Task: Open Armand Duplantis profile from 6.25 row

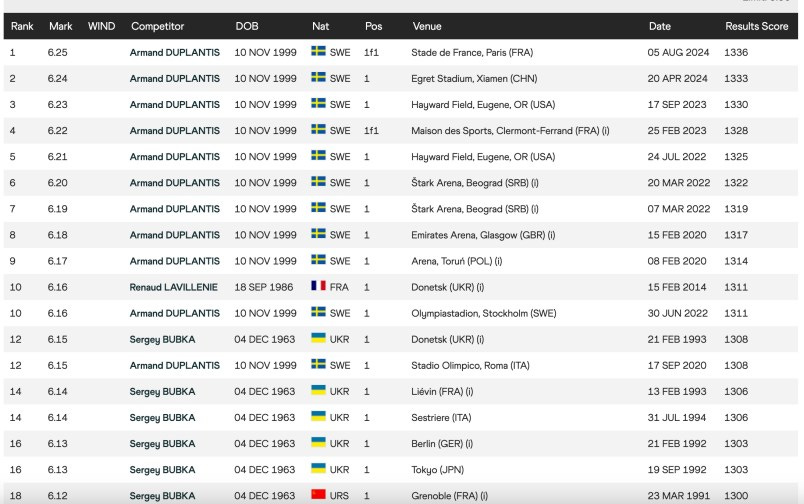Action: [174, 52]
